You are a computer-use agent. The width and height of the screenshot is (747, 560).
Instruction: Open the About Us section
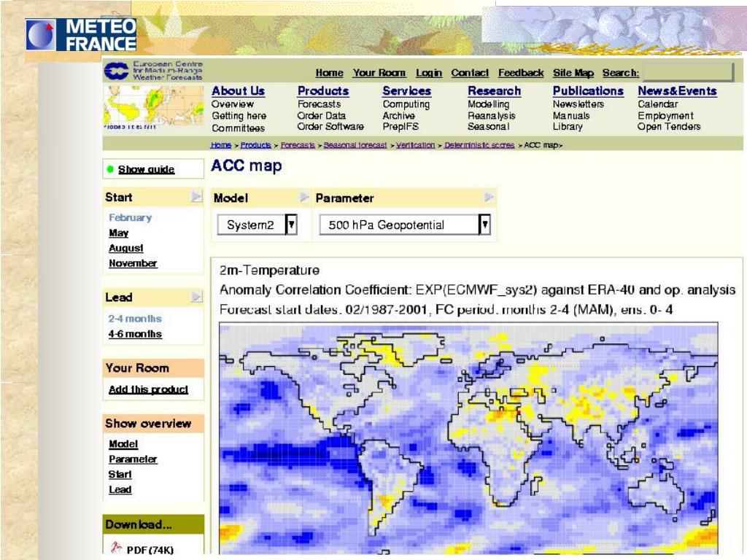coord(239,91)
